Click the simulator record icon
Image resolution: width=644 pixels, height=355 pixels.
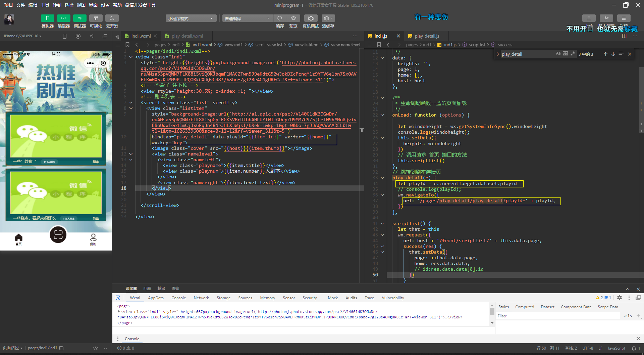(x=78, y=36)
